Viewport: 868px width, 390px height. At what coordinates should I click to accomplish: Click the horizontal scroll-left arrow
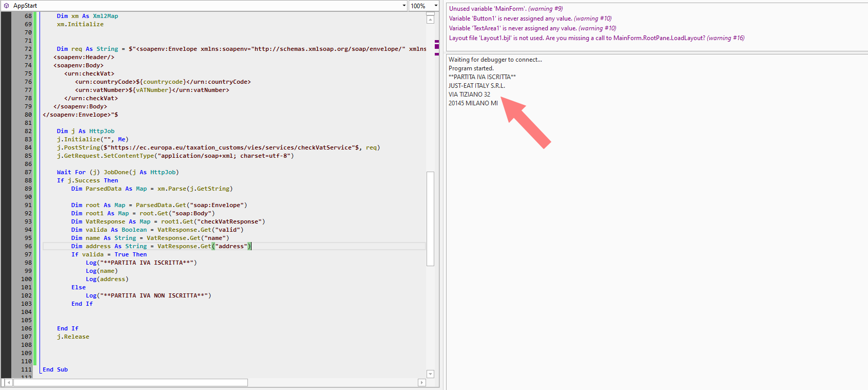click(9, 383)
